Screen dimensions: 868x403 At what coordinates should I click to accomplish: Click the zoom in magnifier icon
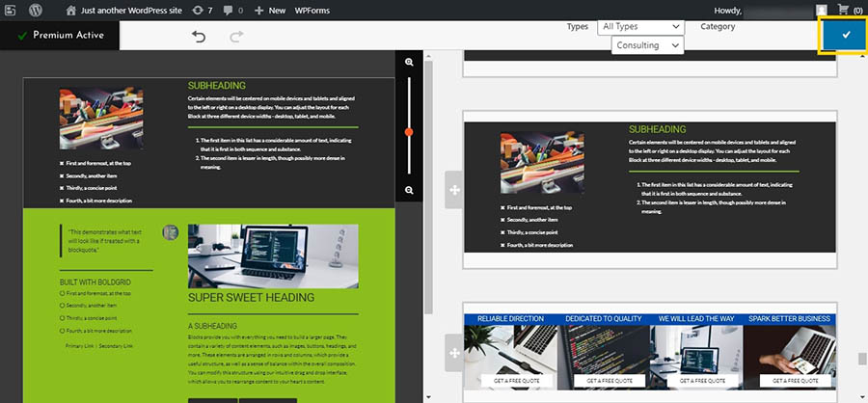coord(409,63)
